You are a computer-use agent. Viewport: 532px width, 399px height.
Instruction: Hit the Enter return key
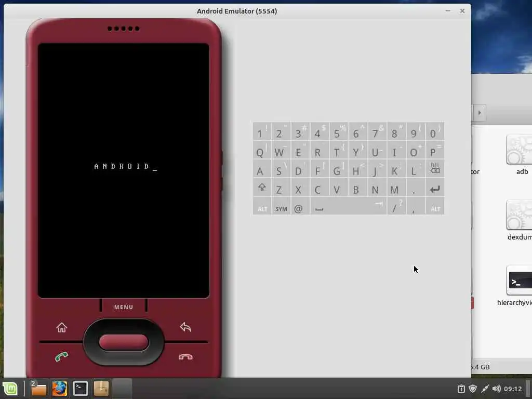(x=435, y=188)
